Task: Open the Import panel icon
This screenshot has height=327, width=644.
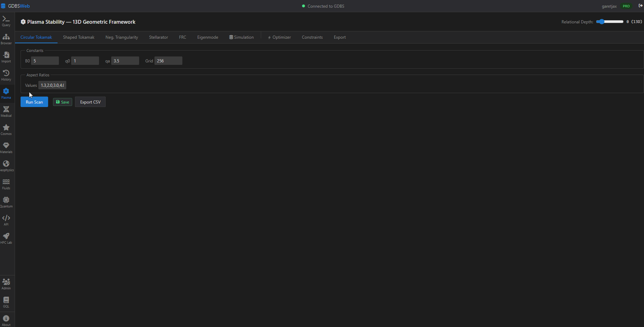Action: pos(6,57)
